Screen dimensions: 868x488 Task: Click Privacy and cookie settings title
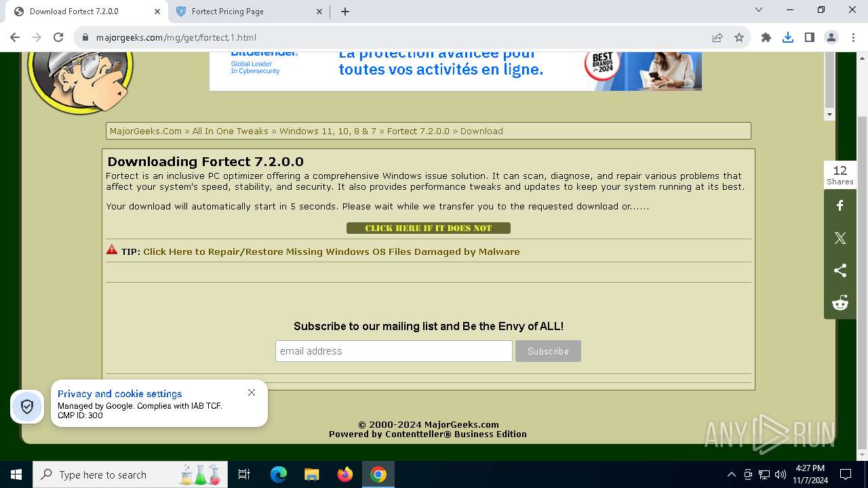pyautogui.click(x=120, y=394)
